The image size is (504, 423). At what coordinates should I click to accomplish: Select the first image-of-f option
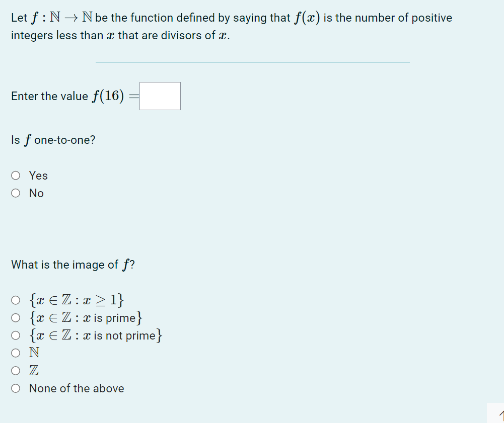coord(16,300)
